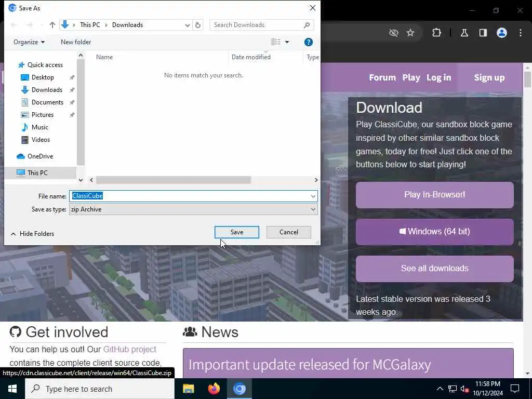Cancel the Save As dialog
The image size is (532, 399).
[288, 232]
